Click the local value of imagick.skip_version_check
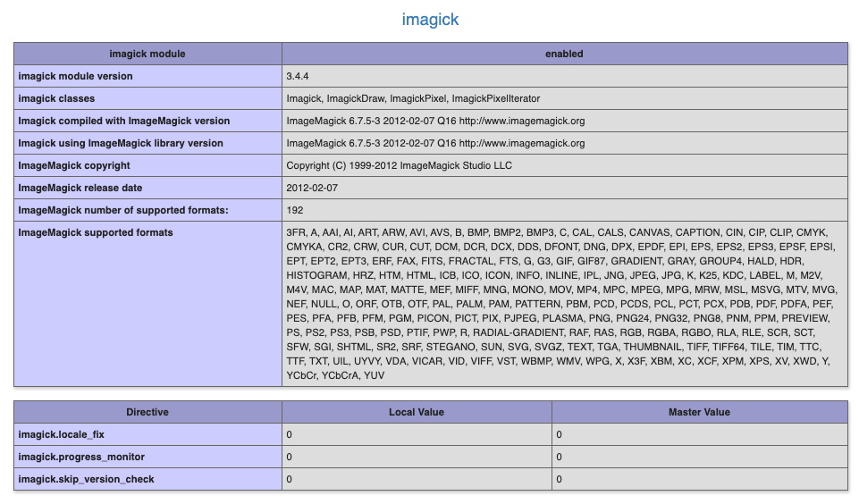 click(290, 479)
